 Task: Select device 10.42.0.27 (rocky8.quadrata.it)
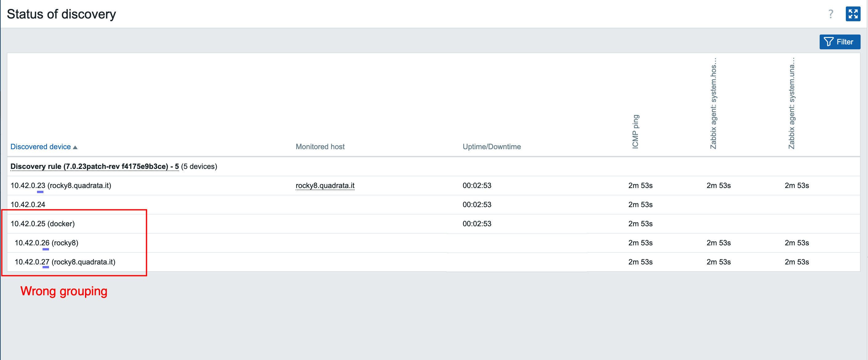[65, 262]
